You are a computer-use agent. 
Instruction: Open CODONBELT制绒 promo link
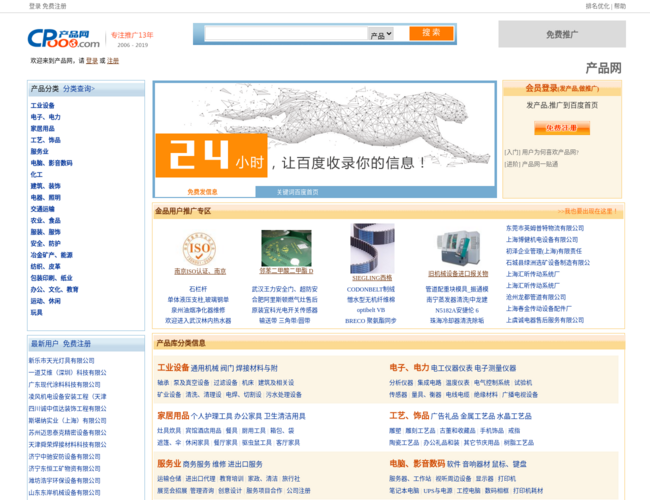click(371, 289)
